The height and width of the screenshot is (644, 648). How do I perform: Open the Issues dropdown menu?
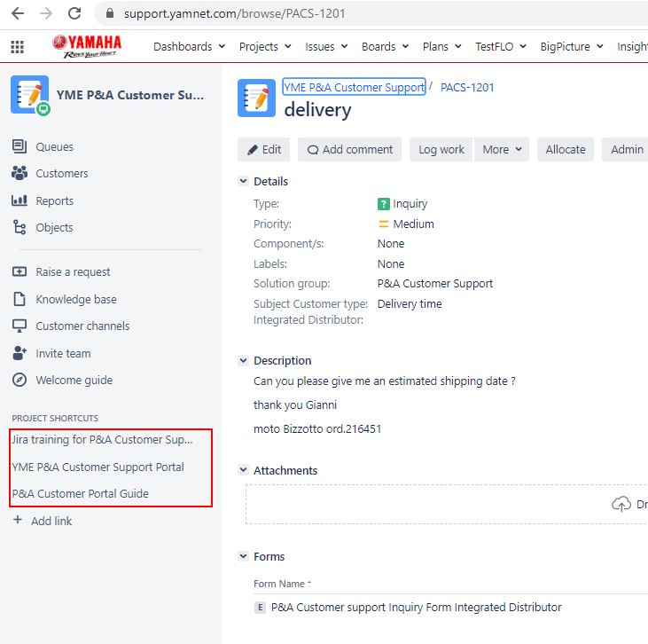(x=326, y=46)
